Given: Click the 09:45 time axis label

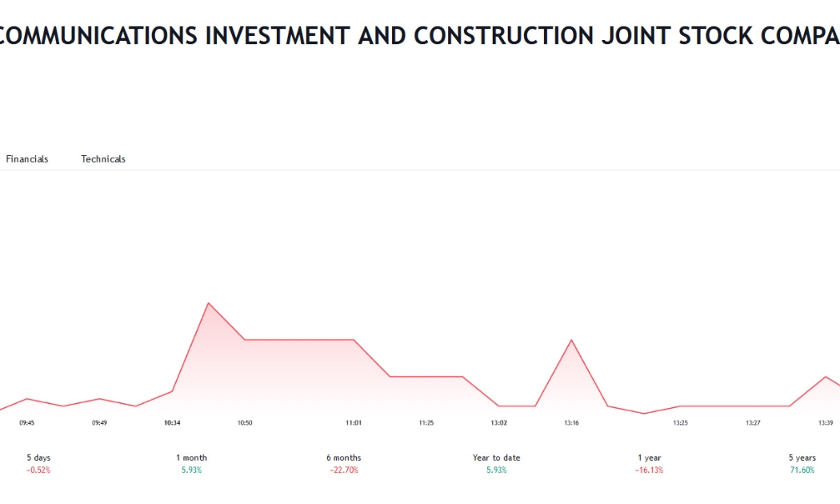Looking at the screenshot, I should 26,422.
